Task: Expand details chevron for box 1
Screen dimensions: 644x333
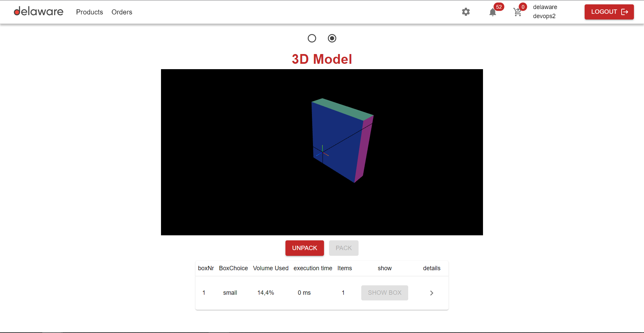Action: pyautogui.click(x=432, y=293)
